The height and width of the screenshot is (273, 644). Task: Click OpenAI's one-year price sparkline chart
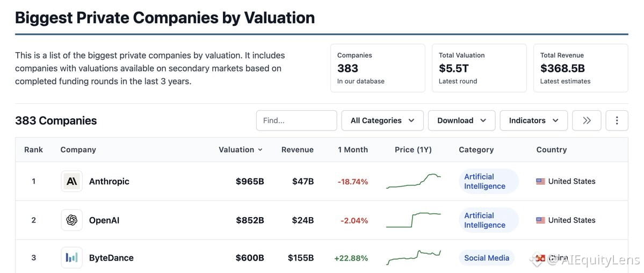coord(413,220)
